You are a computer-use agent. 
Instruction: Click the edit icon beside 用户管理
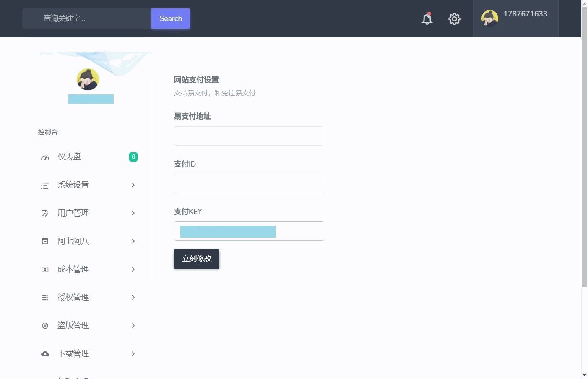(45, 214)
